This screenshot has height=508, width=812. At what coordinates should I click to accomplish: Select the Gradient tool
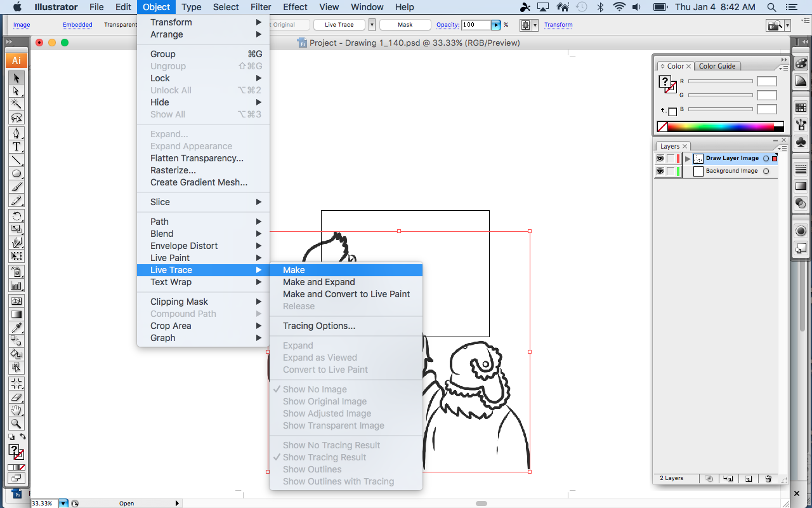click(16, 314)
